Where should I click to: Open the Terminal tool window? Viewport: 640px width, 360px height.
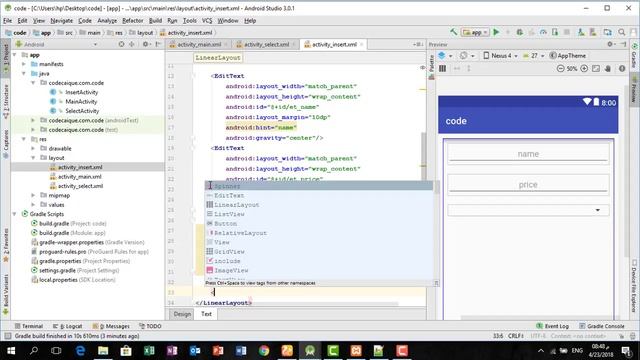click(29, 326)
